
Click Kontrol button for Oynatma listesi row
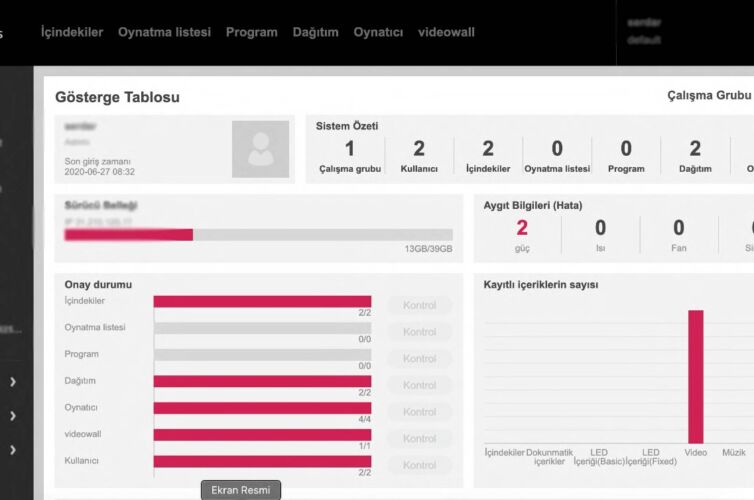[420, 332]
